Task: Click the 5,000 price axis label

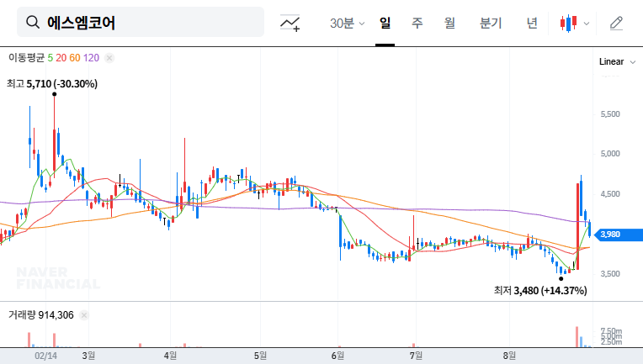Action: 610,154
